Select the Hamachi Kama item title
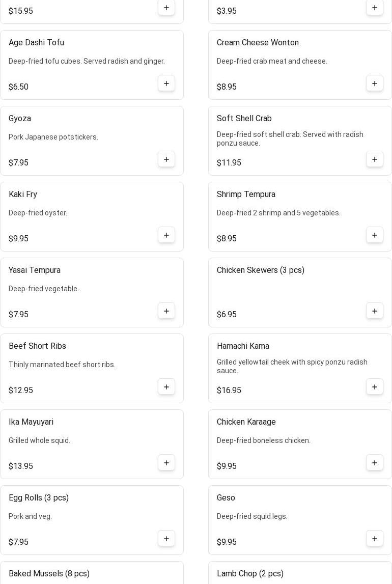This screenshot has height=584, width=392. coord(243,346)
